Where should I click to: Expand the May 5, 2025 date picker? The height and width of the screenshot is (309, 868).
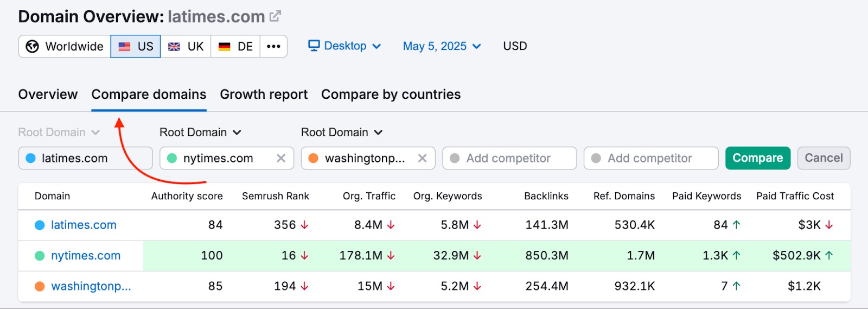click(x=442, y=46)
